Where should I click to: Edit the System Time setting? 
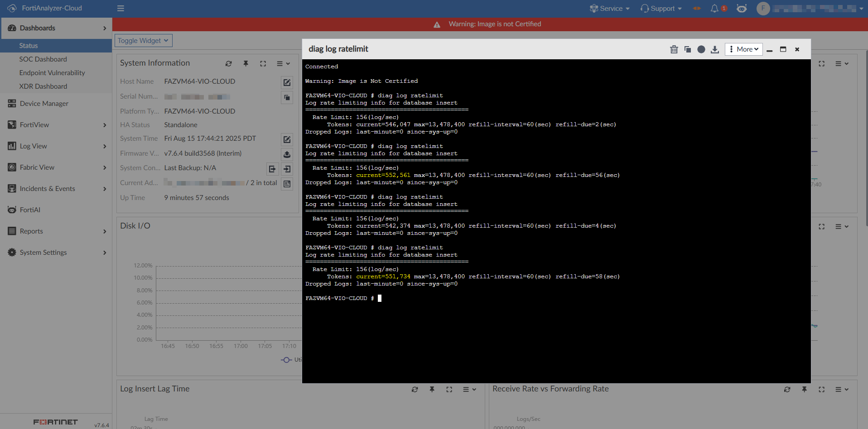pos(287,139)
